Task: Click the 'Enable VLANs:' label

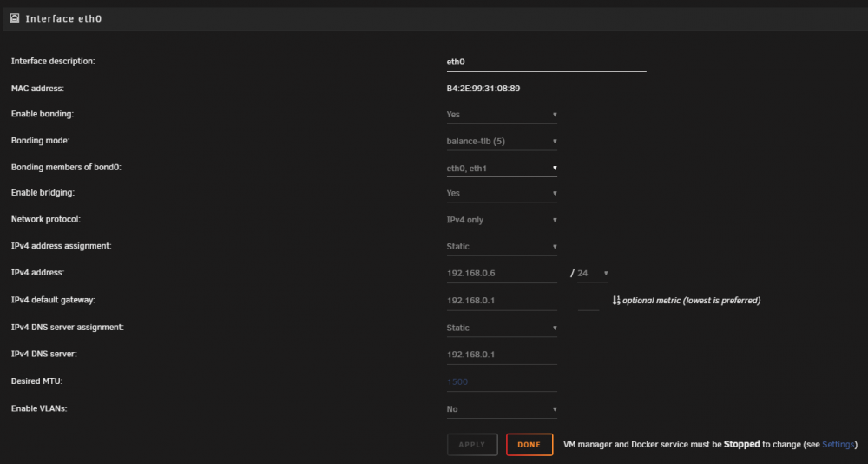Action: 39,408
